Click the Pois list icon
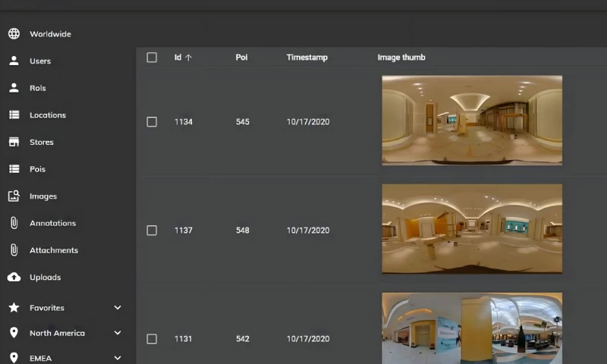 pyautogui.click(x=14, y=169)
